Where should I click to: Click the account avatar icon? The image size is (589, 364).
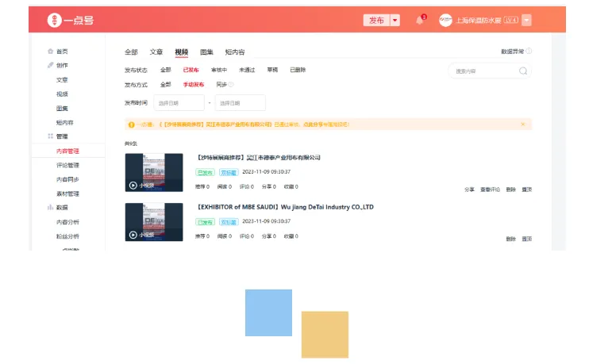(x=445, y=21)
